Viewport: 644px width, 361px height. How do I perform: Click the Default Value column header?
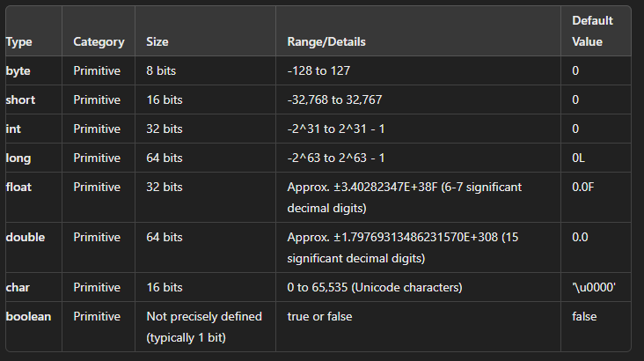[592, 31]
